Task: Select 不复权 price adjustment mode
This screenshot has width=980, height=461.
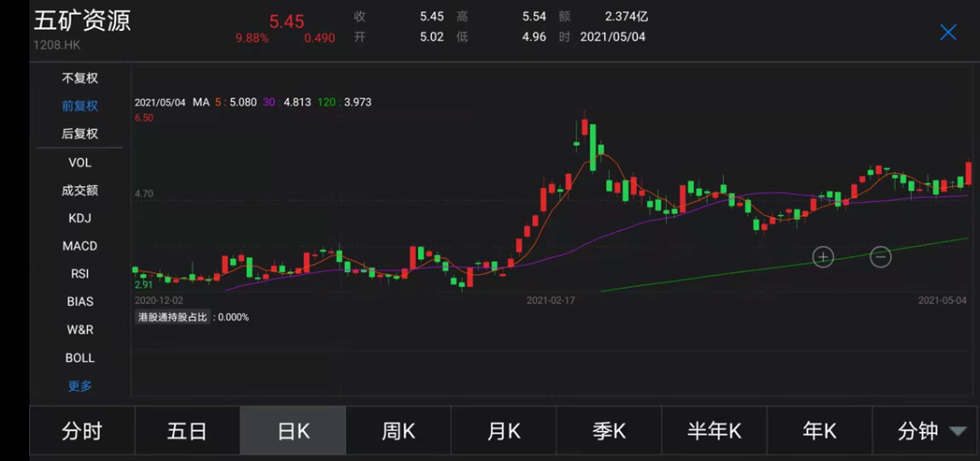Action: click(80, 79)
